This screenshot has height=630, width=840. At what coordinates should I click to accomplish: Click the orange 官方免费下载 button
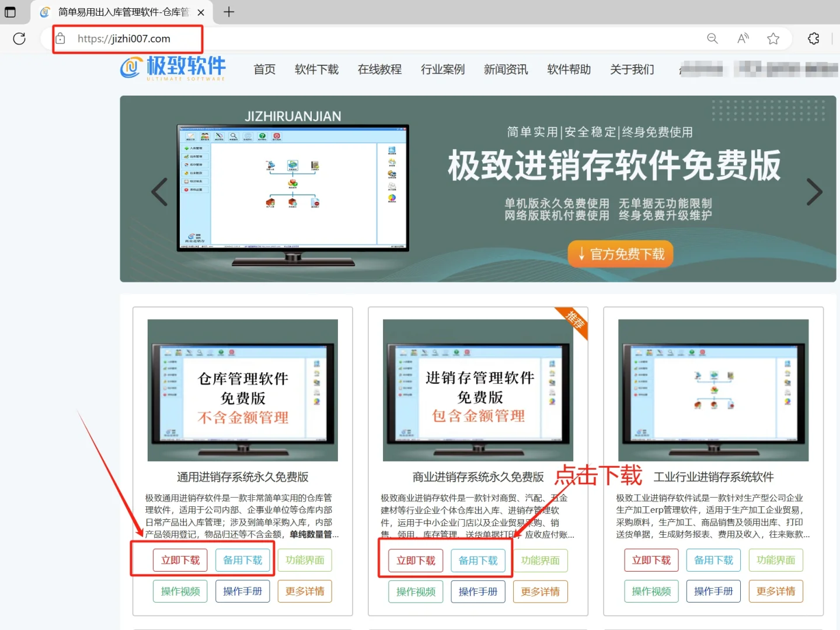coord(620,254)
